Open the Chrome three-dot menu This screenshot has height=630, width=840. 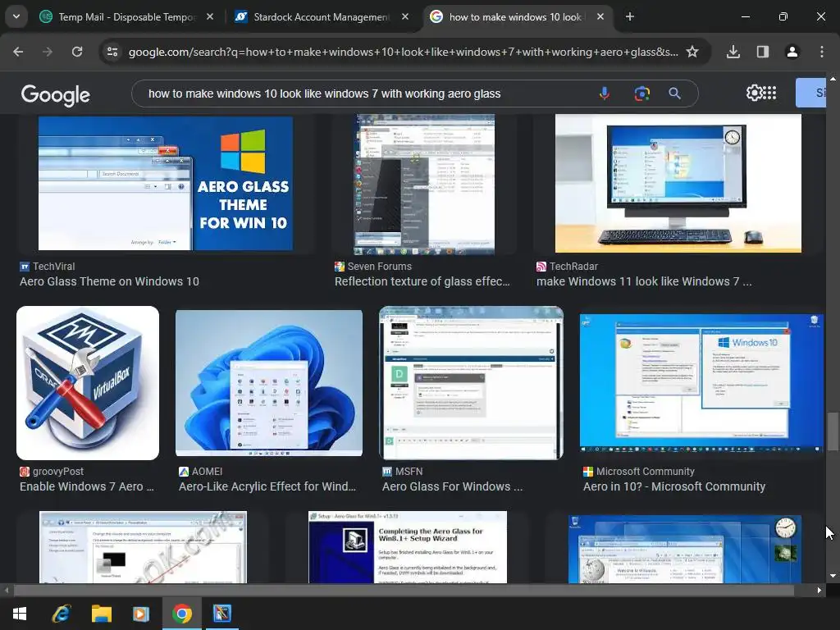tap(822, 52)
